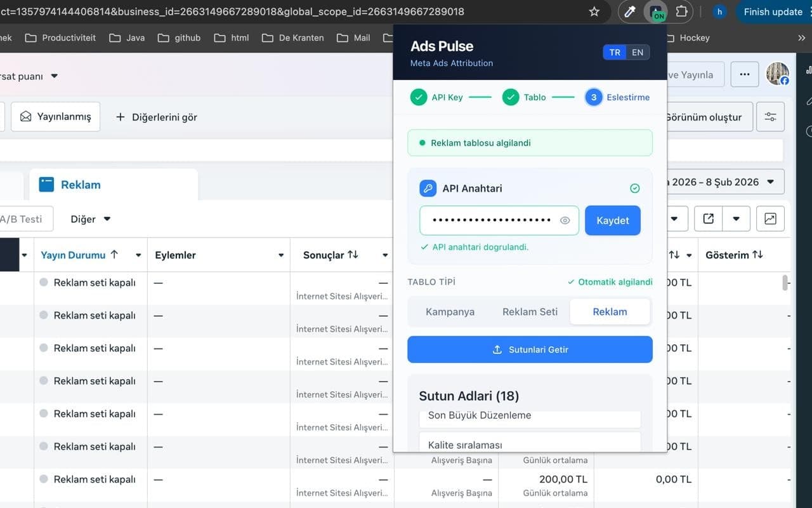This screenshot has height=508, width=812.
Task: Open the browser extensions icon next to the address bar
Action: 683,11
